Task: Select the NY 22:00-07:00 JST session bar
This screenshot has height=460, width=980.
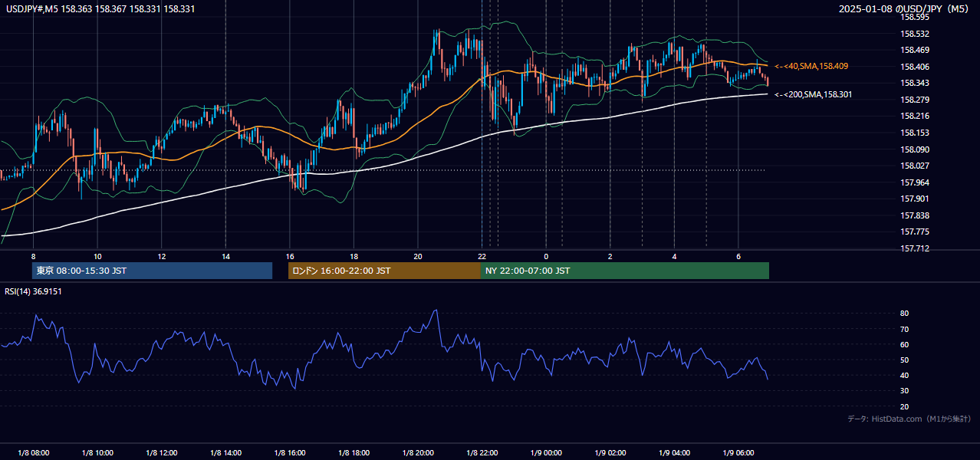Action: tap(625, 271)
